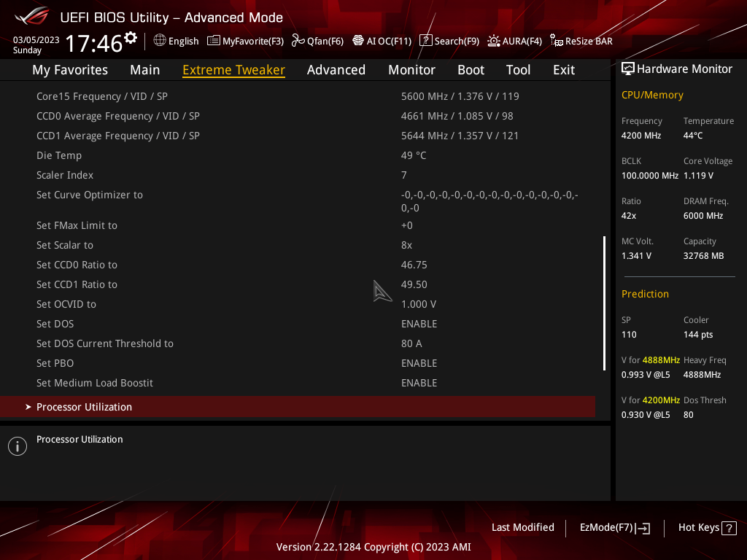Click Dos Thresh 80 value

pyautogui.click(x=689, y=415)
